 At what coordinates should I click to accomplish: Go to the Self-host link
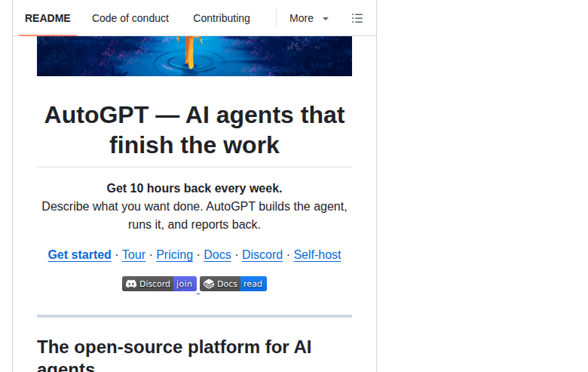pyautogui.click(x=317, y=254)
